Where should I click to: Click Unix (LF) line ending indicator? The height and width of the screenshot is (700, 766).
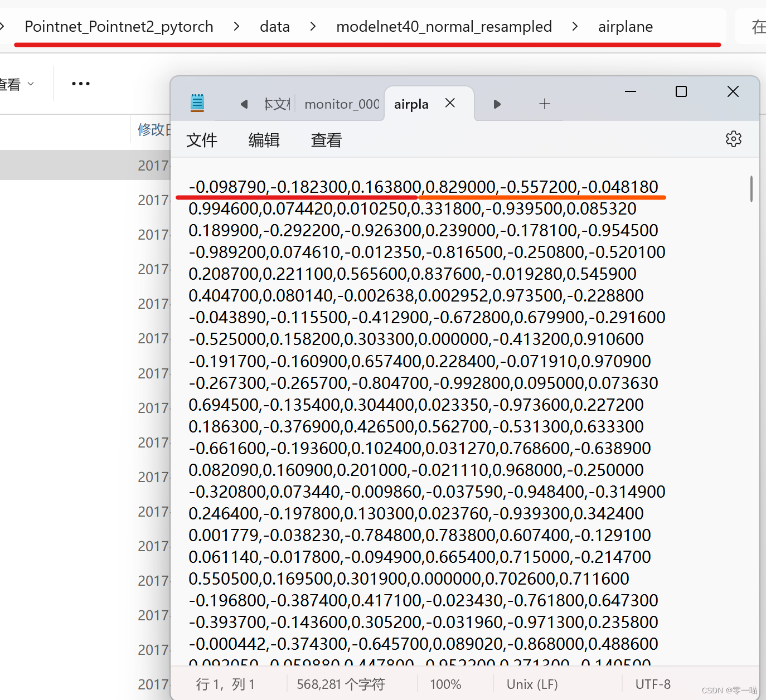click(x=532, y=684)
